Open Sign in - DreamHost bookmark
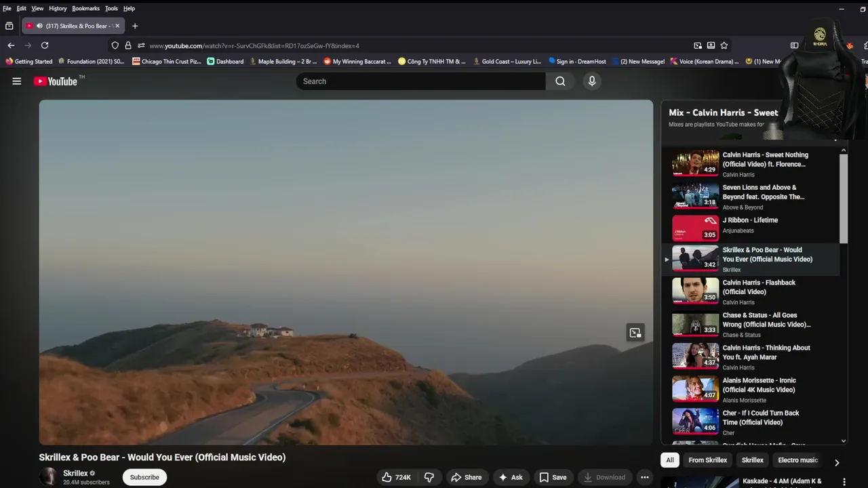Screen dimensions: 868x488 (x=577, y=61)
